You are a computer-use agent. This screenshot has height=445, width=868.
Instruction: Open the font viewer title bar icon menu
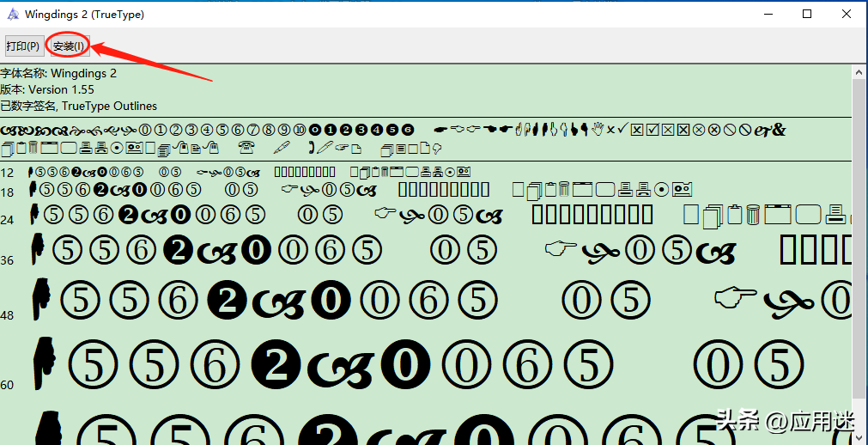click(x=13, y=14)
